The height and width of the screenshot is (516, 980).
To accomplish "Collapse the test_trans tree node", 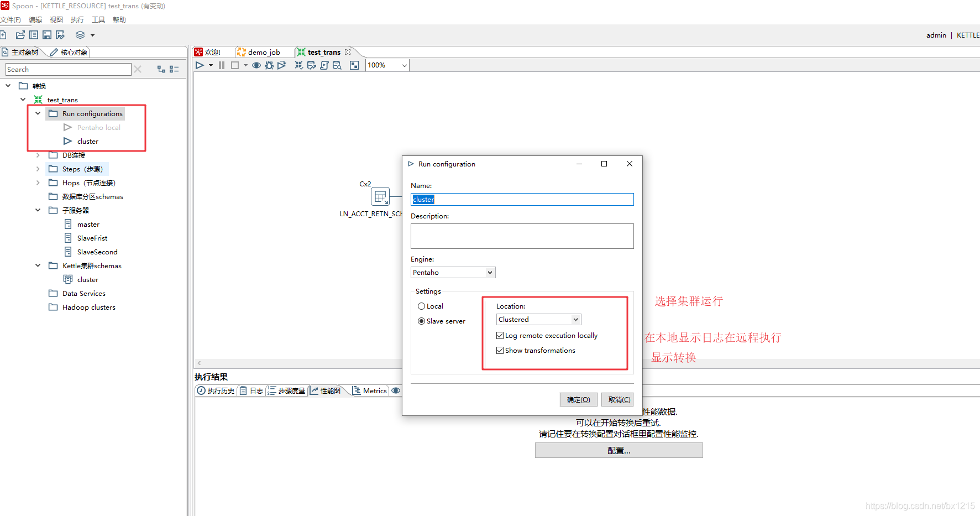I will click(23, 100).
